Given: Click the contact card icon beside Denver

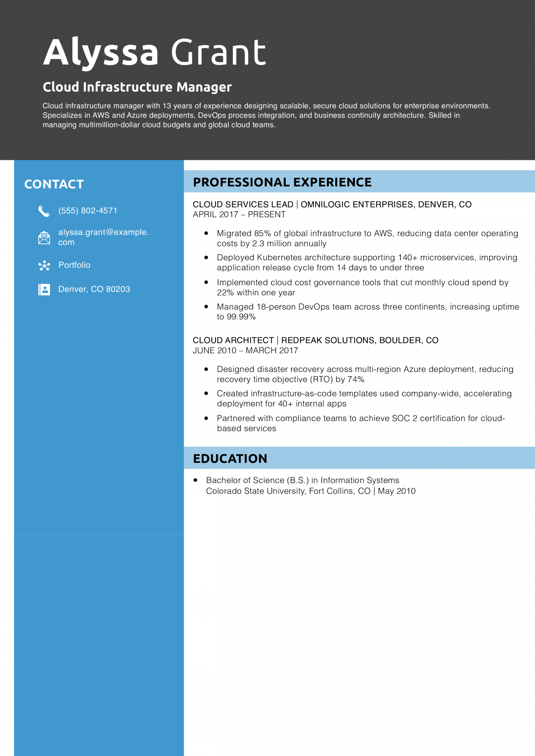Looking at the screenshot, I should click(44, 289).
